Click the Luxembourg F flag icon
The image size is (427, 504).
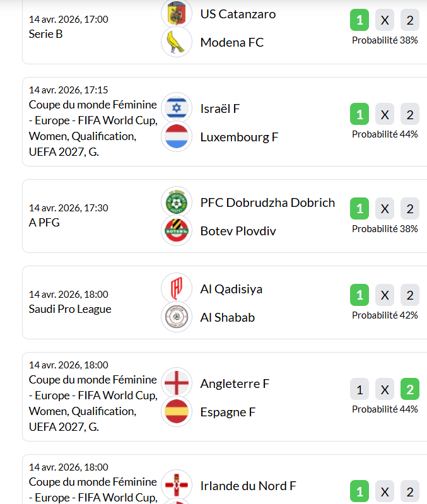[177, 137]
